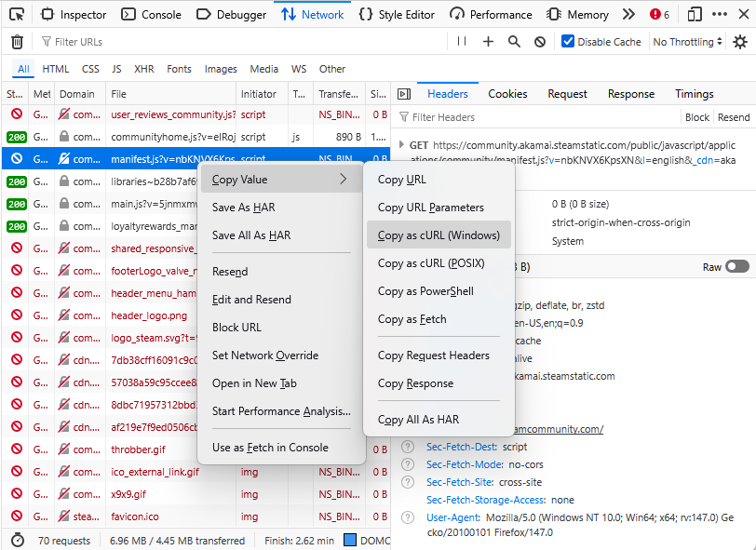Select Copy All As HAR

[x=439, y=420]
